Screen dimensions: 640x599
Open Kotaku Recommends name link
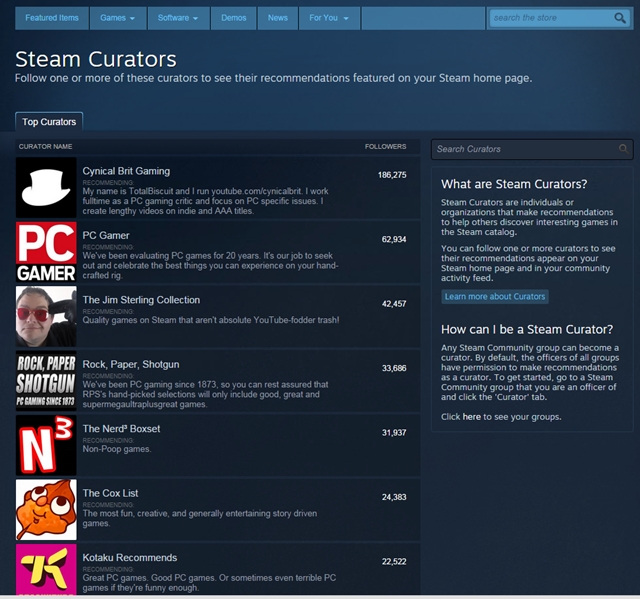(x=129, y=558)
